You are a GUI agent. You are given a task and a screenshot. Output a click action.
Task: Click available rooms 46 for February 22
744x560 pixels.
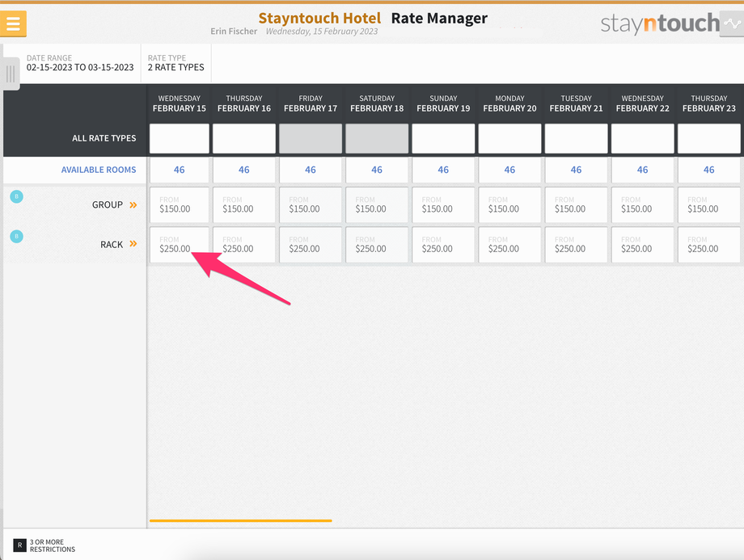(642, 170)
